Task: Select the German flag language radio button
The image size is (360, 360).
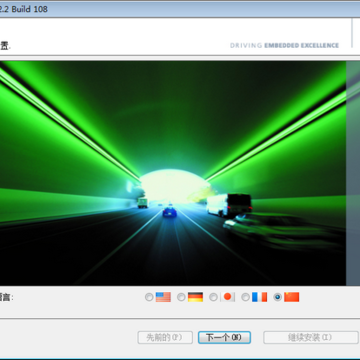Action: 181,297
